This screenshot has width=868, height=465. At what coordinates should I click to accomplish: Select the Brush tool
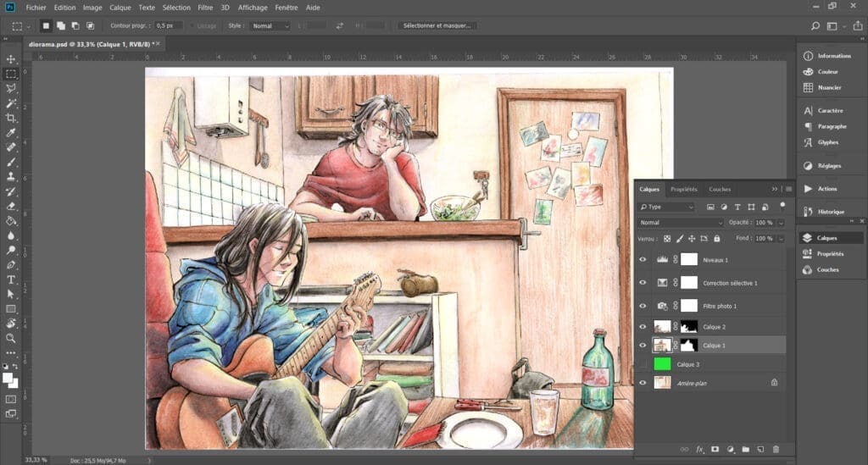pyautogui.click(x=10, y=162)
